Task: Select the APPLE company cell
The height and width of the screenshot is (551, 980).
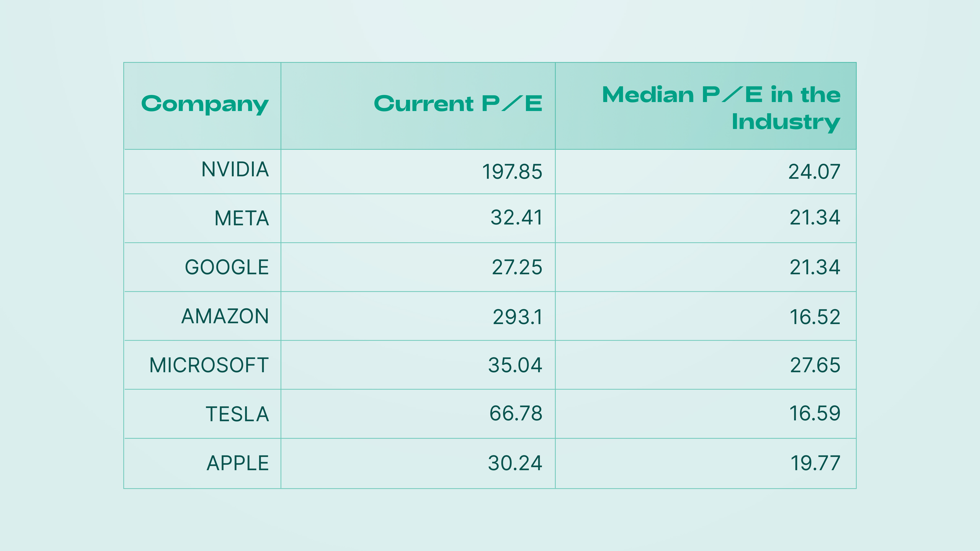Action: [x=238, y=463]
